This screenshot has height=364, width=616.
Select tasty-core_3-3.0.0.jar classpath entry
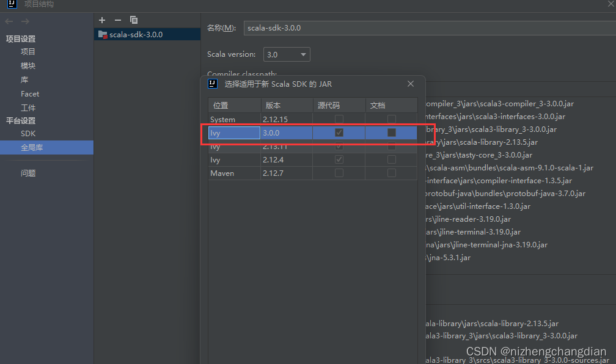[479, 155]
